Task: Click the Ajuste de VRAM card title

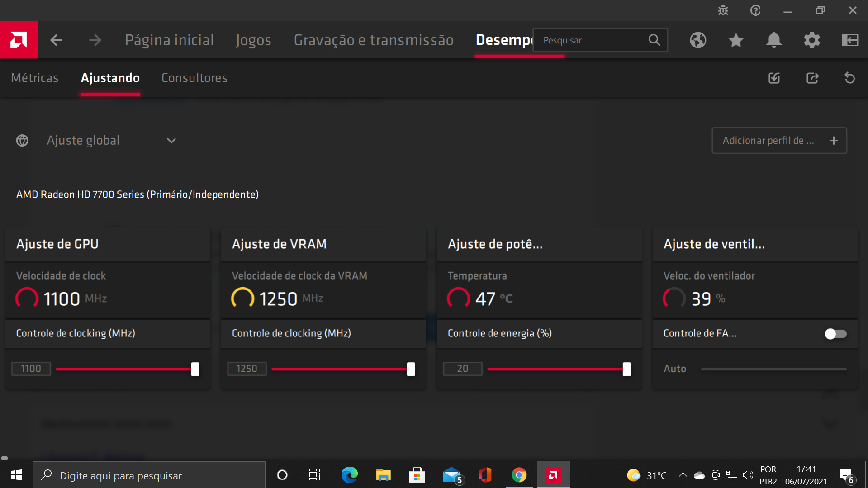Action: [279, 244]
